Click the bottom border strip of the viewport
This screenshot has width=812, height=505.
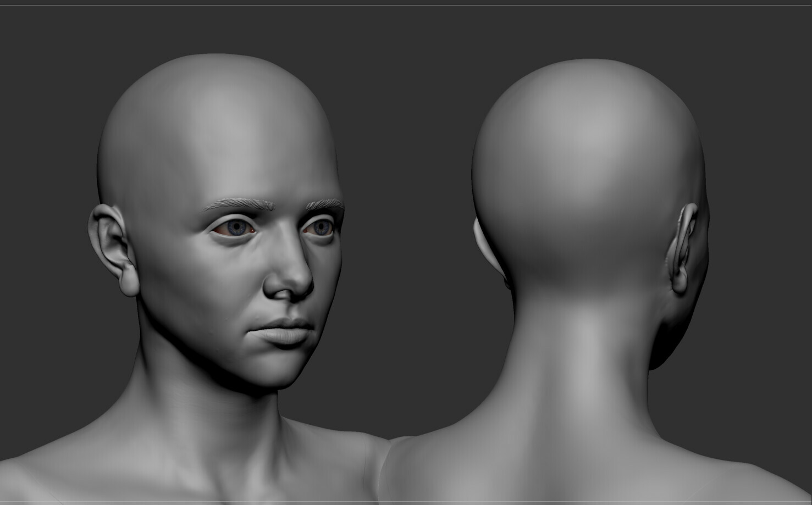tap(406, 503)
